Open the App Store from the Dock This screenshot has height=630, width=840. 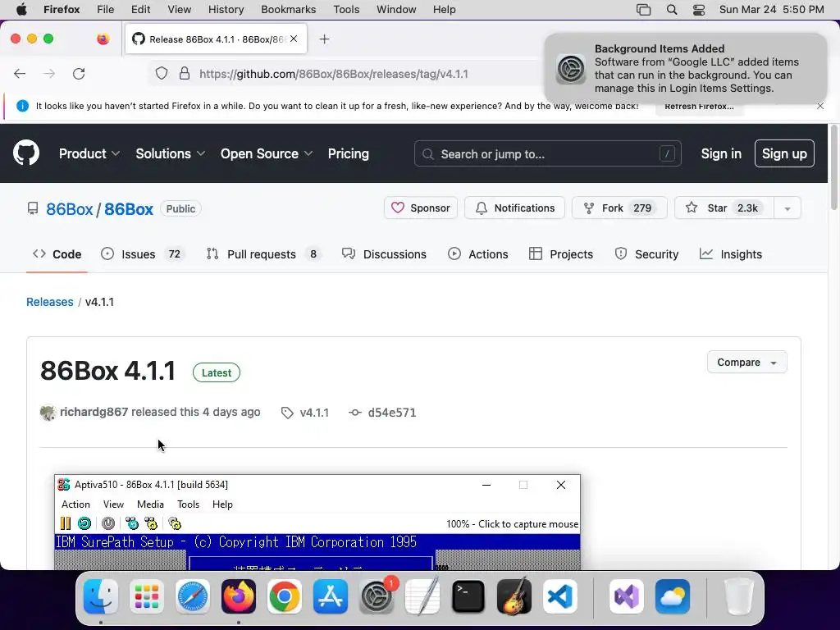coord(331,596)
